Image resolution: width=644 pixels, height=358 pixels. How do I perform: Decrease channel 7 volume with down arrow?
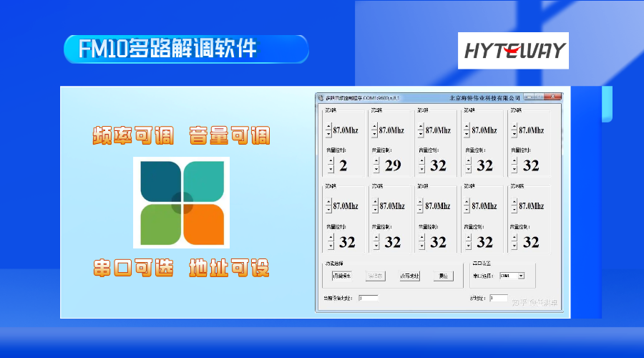click(375, 246)
